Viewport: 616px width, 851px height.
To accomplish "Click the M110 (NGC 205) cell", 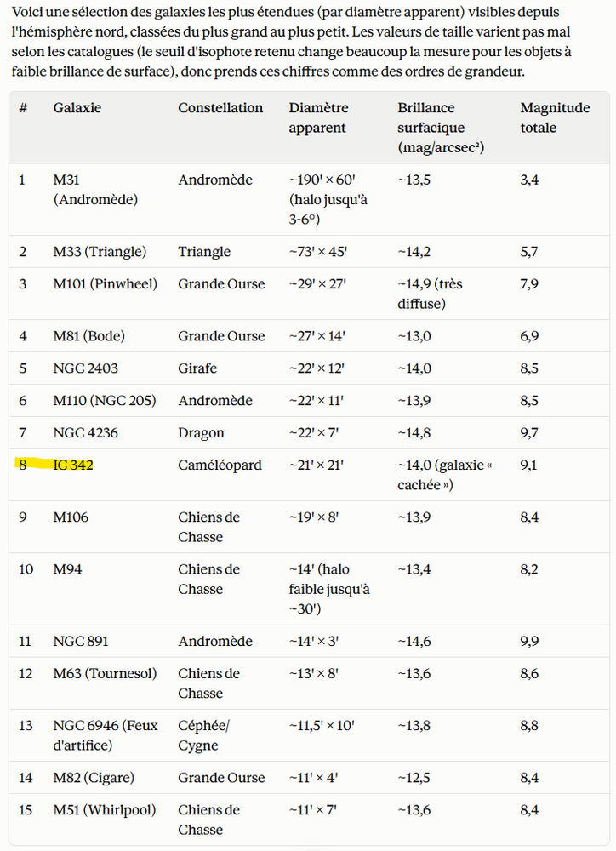I will click(x=104, y=401).
